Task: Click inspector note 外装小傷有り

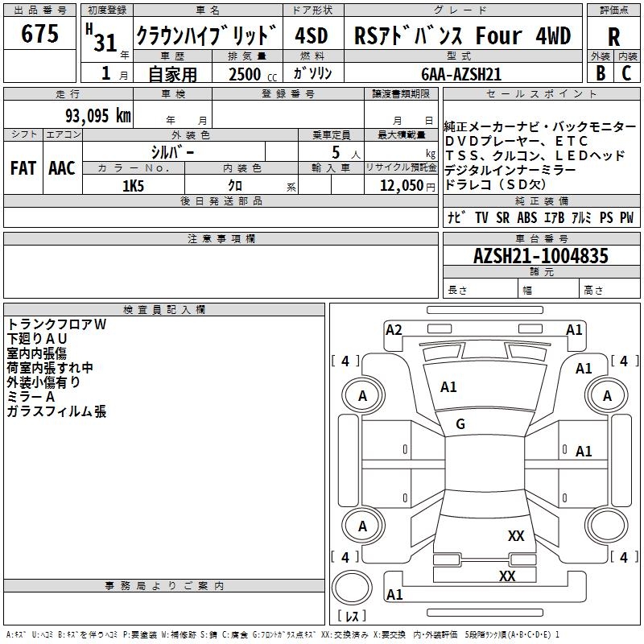Action: (x=43, y=382)
